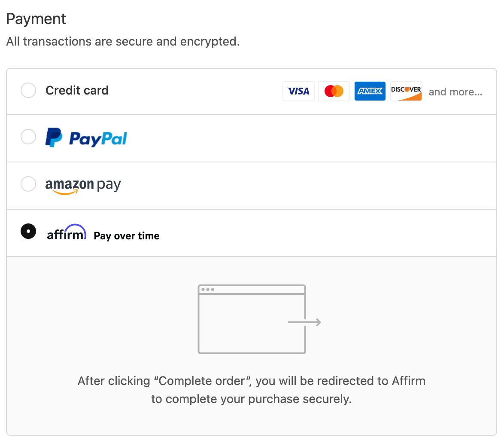504x440 pixels.
Task: Click the redirect arrow in the illustration
Action: pyautogui.click(x=305, y=322)
